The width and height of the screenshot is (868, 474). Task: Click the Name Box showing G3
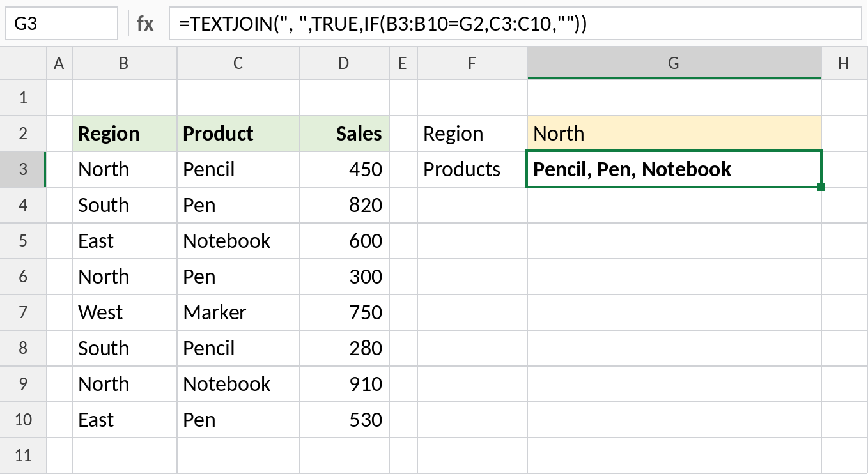[x=61, y=24]
